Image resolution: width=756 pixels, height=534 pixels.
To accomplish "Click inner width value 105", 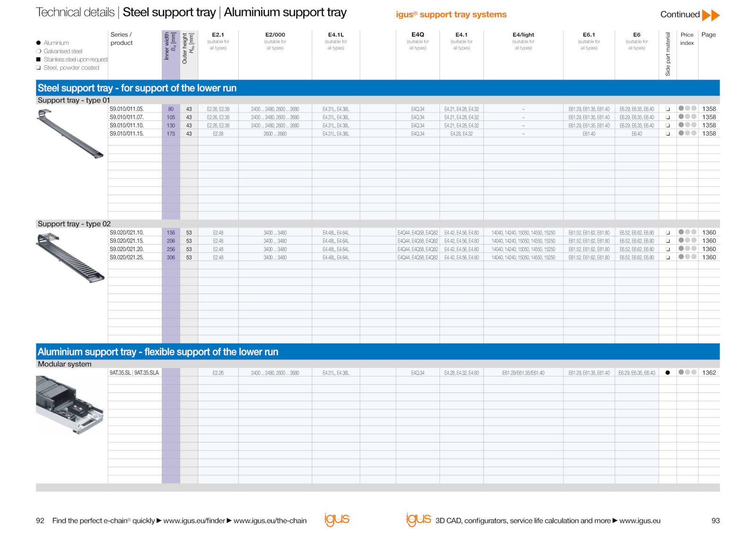I will coord(171,118).
